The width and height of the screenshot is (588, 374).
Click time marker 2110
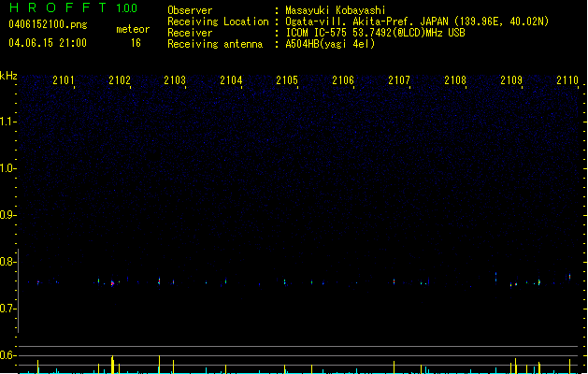[567, 80]
